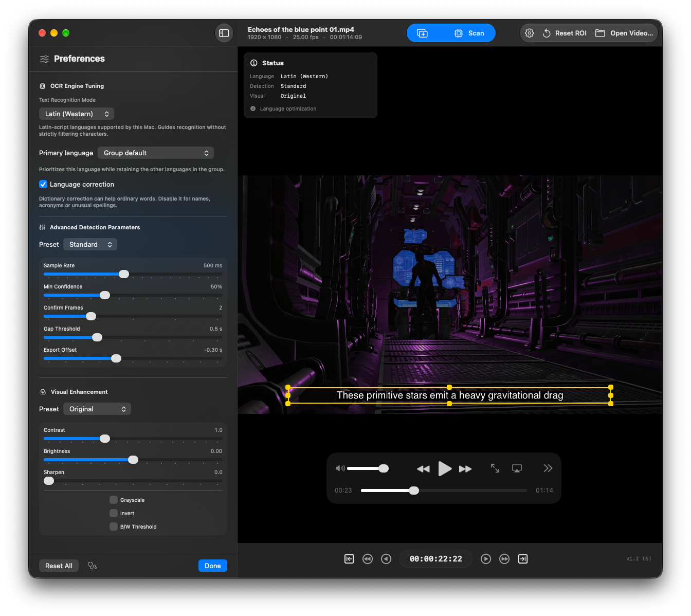Click the skip backward circle icon
The image size is (691, 616).
[368, 559]
